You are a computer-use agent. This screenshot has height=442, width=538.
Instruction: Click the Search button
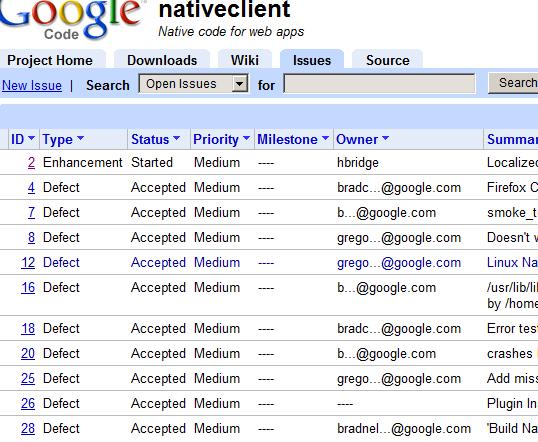[513, 83]
